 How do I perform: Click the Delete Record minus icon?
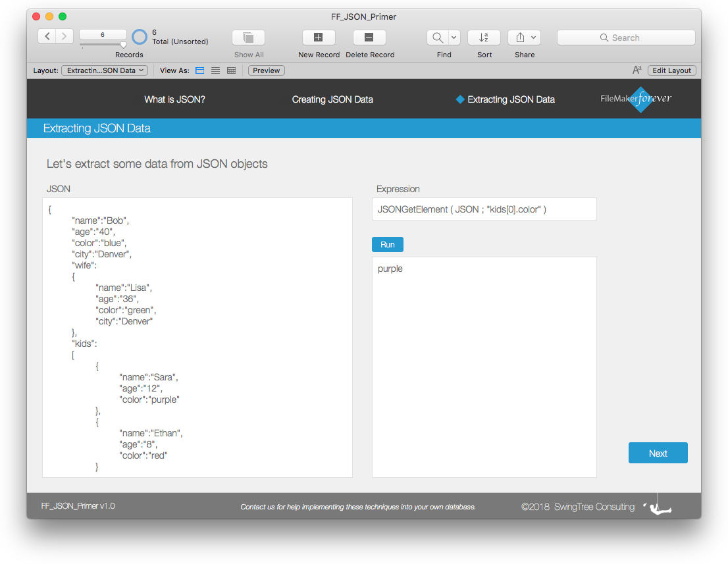(x=369, y=37)
